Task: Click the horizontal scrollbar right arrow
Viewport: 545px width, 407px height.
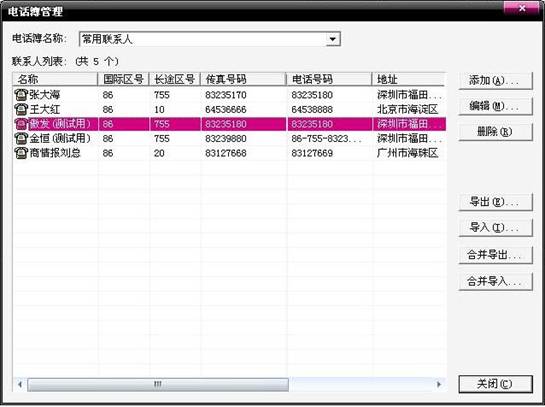Action: click(x=439, y=384)
